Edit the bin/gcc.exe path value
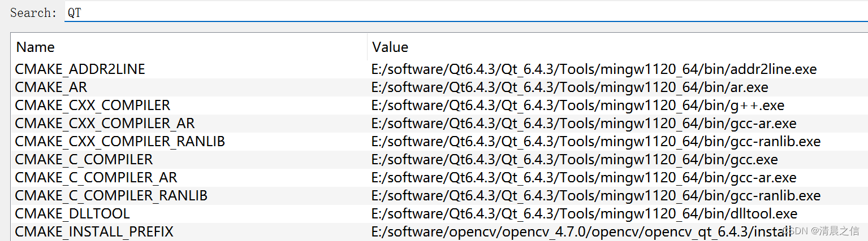The image size is (868, 241). pos(575,160)
